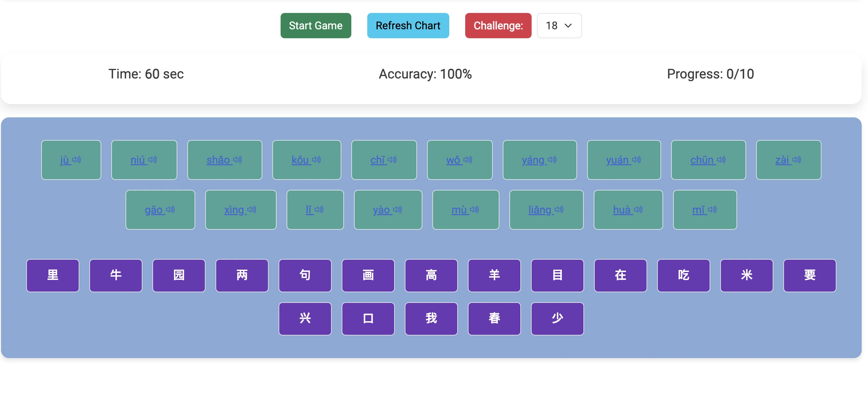Play sound for chūn card
868x393 pixels.
click(x=721, y=160)
